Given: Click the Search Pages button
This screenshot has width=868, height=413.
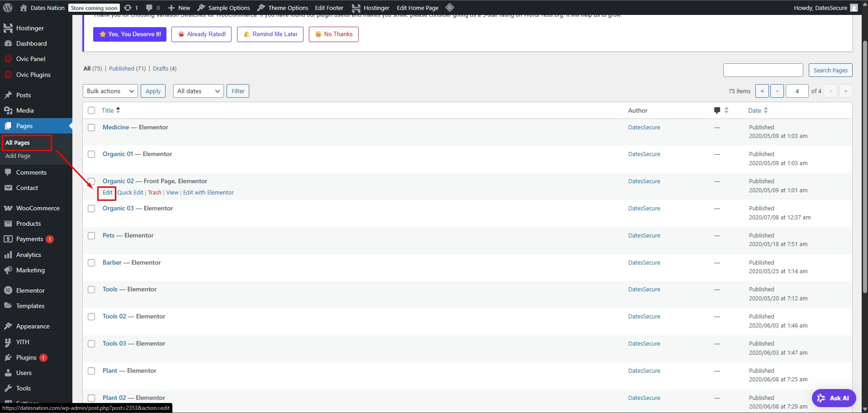Looking at the screenshot, I should [830, 70].
